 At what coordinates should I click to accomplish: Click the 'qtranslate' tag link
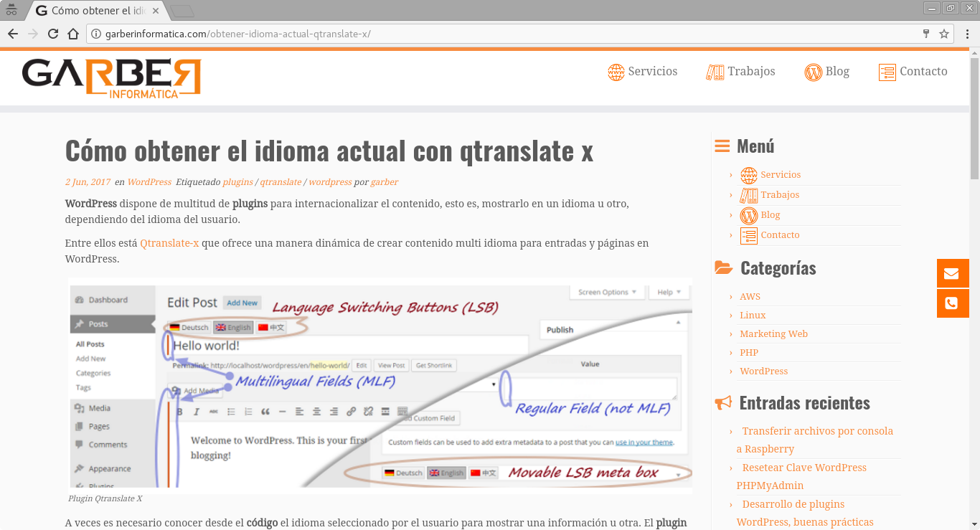pyautogui.click(x=281, y=182)
